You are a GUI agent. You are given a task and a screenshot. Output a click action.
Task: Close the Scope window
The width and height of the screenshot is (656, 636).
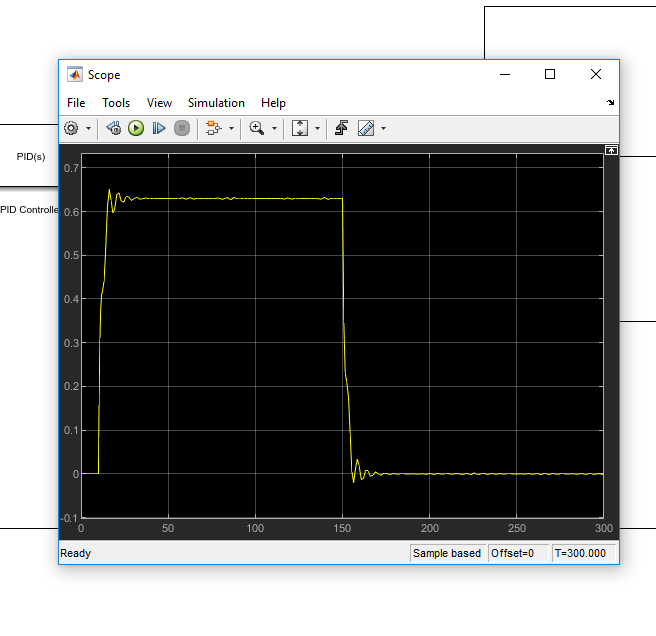pos(596,74)
